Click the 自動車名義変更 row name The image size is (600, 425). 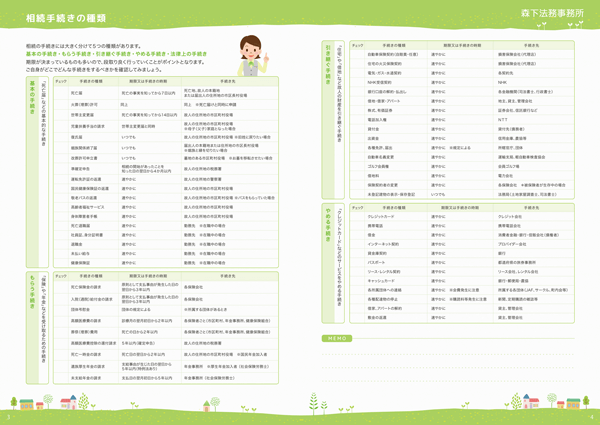[381, 157]
